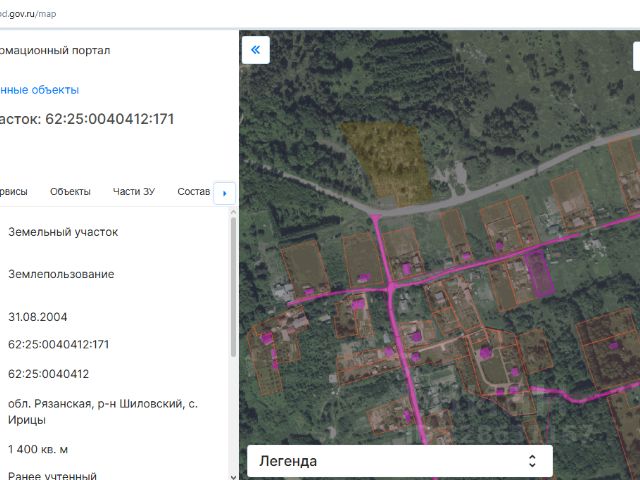Image resolution: width=640 pixels, height=480 pixels.
Task: Select the quarter number '62:25:0040412'
Action: tap(49, 374)
